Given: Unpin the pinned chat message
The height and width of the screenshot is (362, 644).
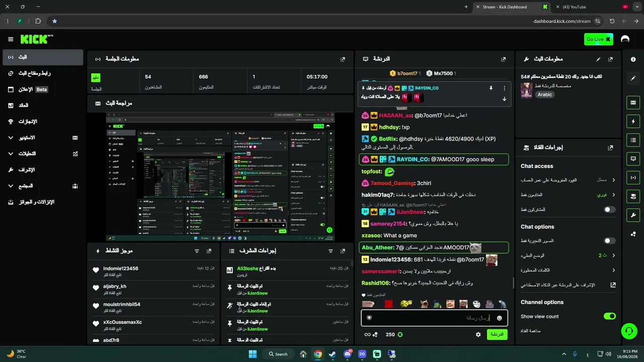Looking at the screenshot, I should [491, 88].
